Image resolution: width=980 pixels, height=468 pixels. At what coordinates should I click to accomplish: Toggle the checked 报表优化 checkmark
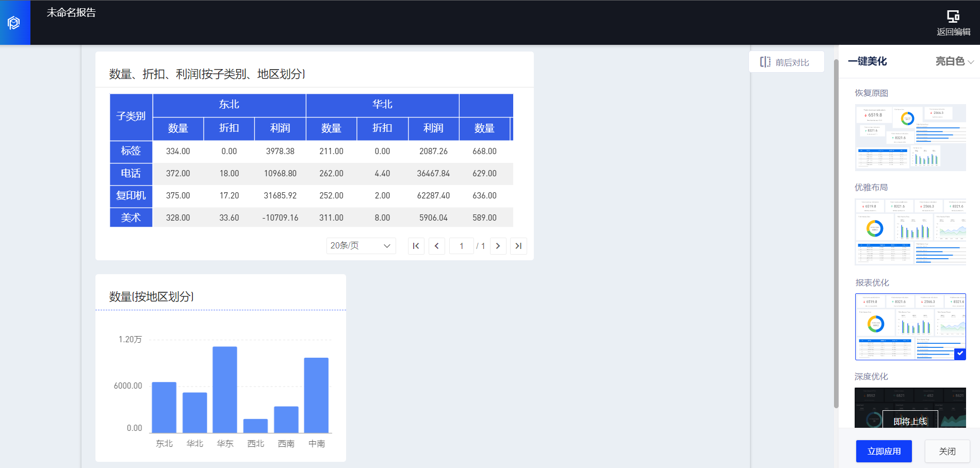click(x=960, y=354)
